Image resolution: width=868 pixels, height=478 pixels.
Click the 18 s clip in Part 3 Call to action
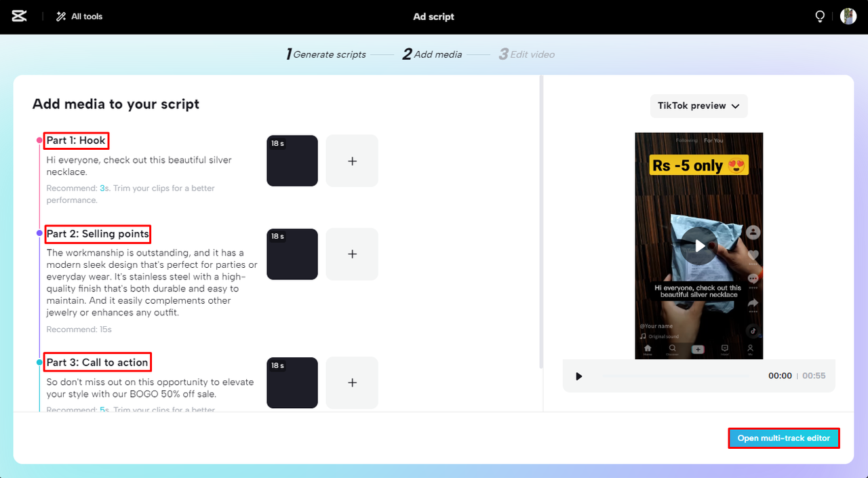click(x=292, y=382)
